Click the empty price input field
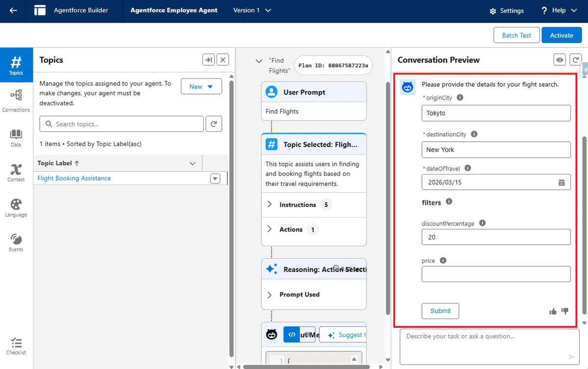This screenshot has height=369, width=588. tap(496, 274)
